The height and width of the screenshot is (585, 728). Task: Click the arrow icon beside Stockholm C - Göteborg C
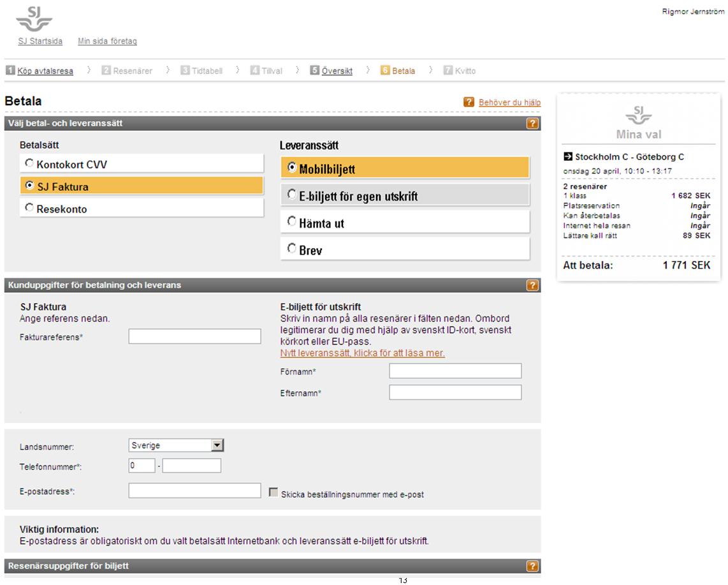568,156
